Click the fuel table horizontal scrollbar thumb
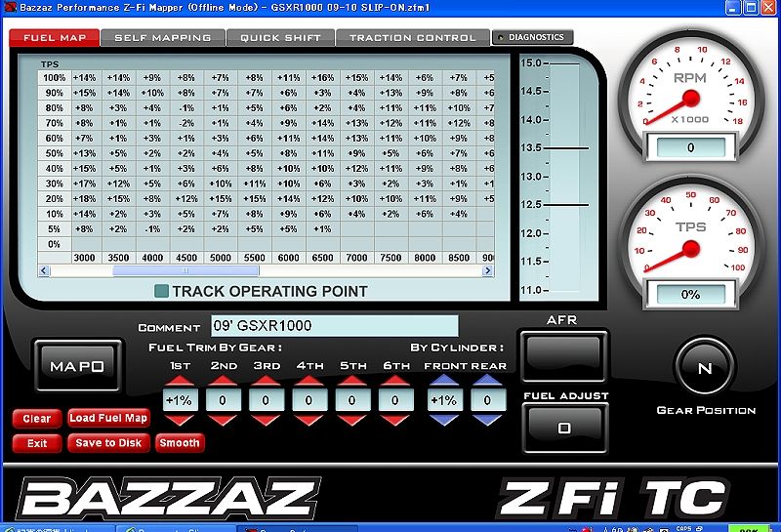 tap(185, 270)
